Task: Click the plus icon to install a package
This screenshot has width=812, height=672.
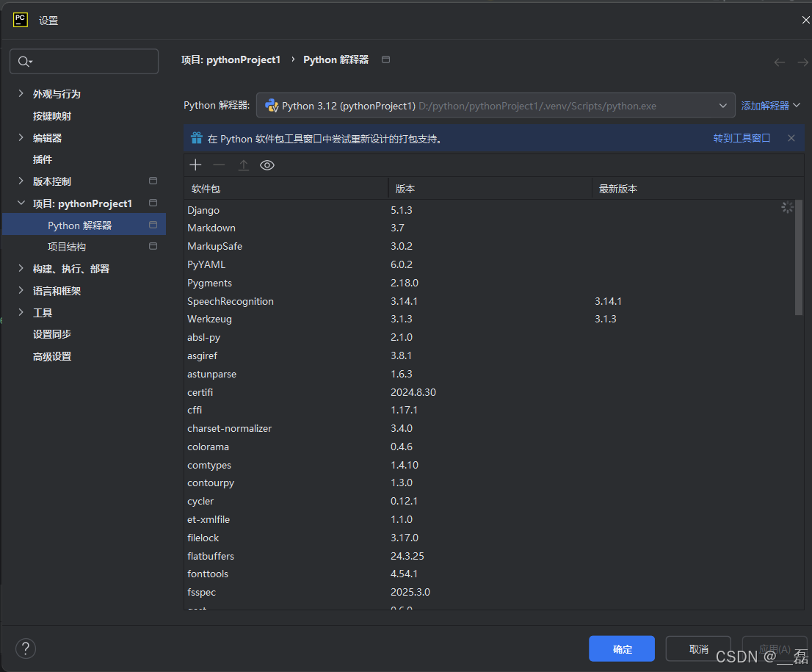Action: 195,165
